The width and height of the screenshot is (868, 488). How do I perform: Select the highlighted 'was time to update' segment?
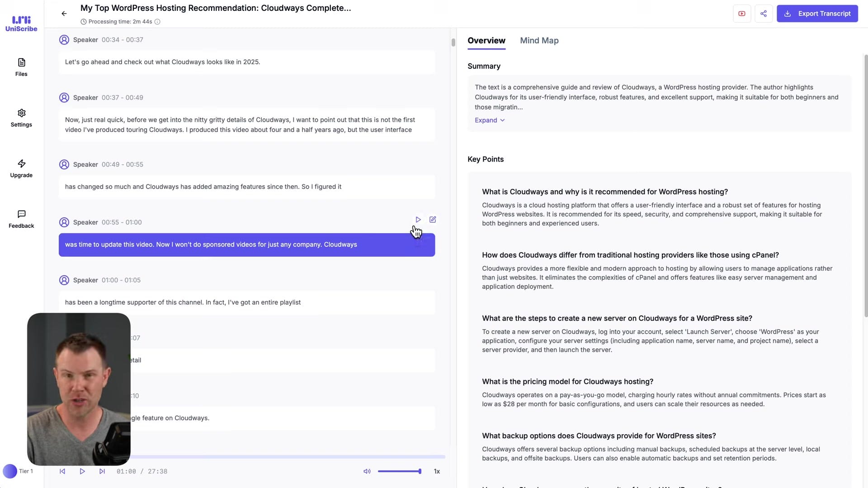click(x=247, y=244)
